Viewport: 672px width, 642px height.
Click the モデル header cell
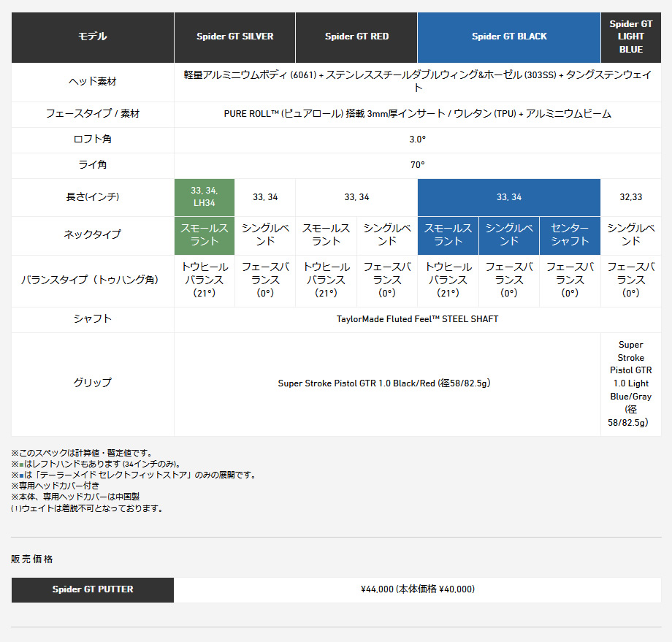click(x=93, y=37)
